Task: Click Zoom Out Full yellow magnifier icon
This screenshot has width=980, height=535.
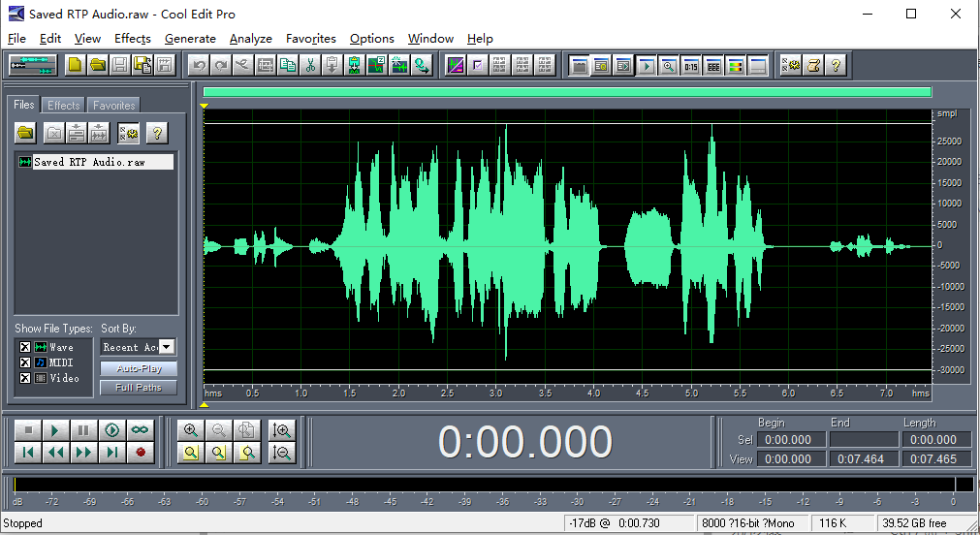Action: coord(191,453)
